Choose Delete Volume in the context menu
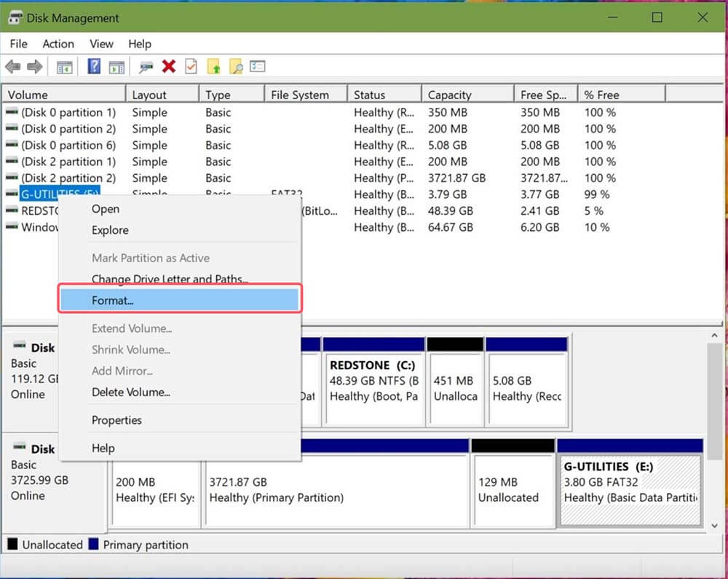Image resolution: width=728 pixels, height=579 pixels. 129,393
